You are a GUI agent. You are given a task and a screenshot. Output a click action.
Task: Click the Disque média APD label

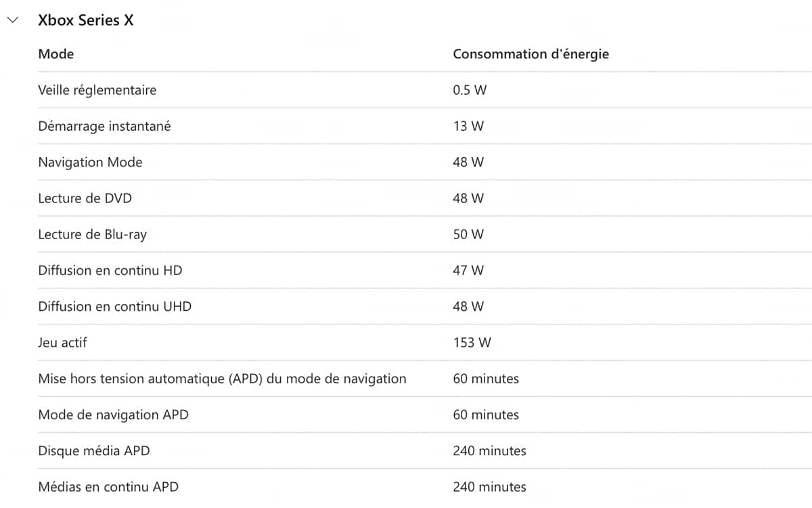pos(94,450)
